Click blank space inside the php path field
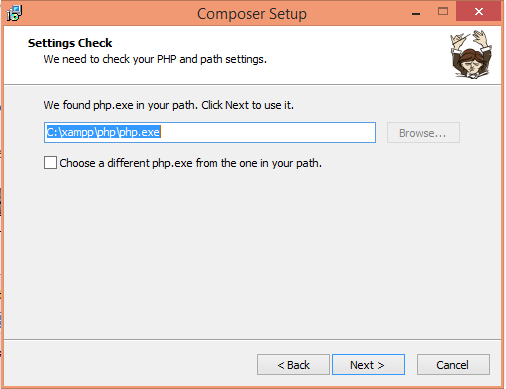The image size is (506, 389). (x=267, y=132)
